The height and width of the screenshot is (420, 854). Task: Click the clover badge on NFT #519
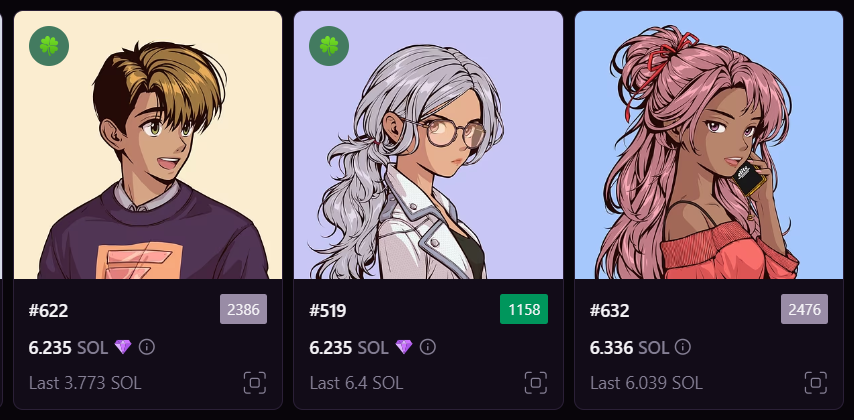[x=329, y=46]
